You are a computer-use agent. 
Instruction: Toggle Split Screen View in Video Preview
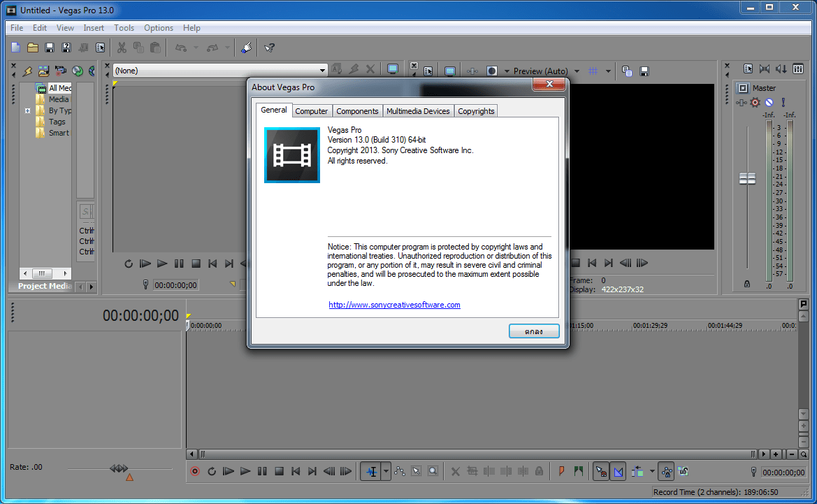[491, 71]
